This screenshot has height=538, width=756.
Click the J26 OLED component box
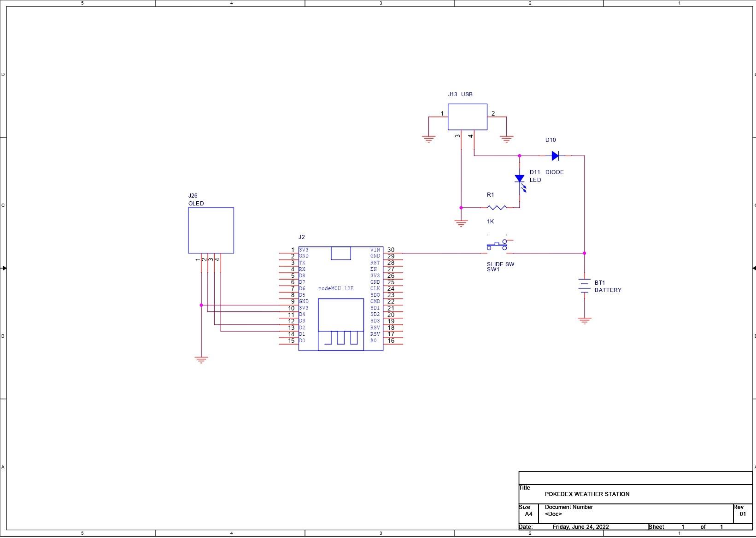[211, 230]
